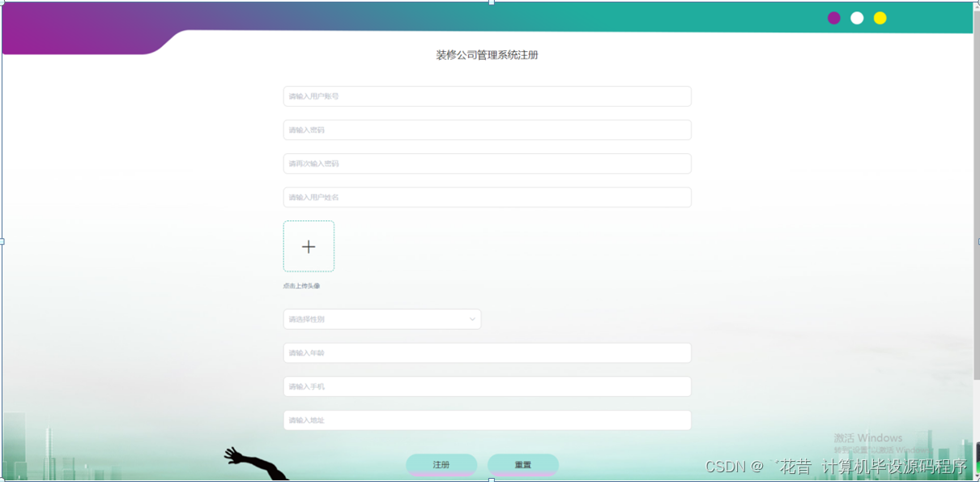Viewport: 980px width, 482px height.
Task: Focus the 请输入密码 password input field
Action: (x=486, y=130)
